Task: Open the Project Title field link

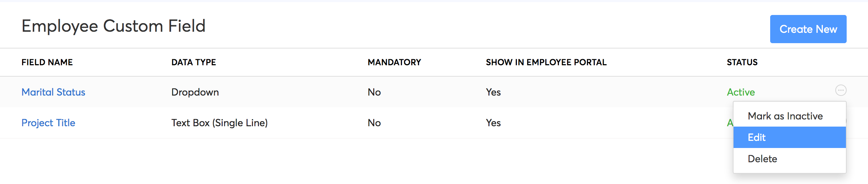Action: click(48, 123)
